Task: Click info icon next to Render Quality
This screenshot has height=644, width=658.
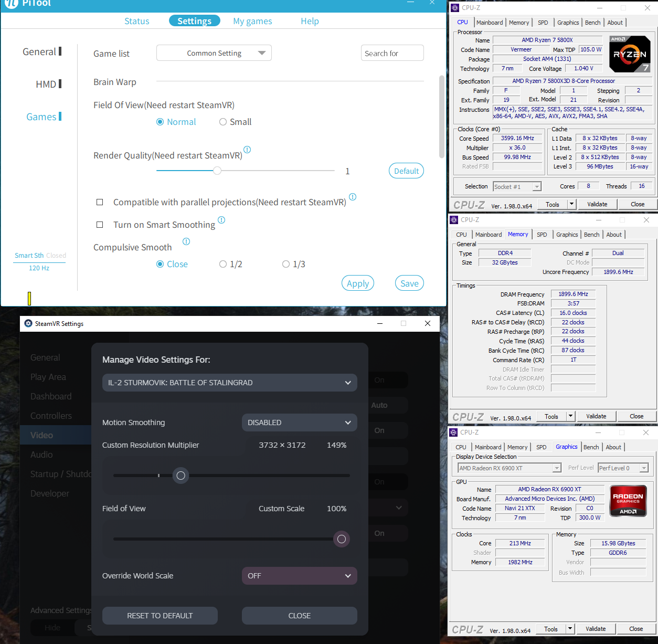Action: click(x=247, y=150)
